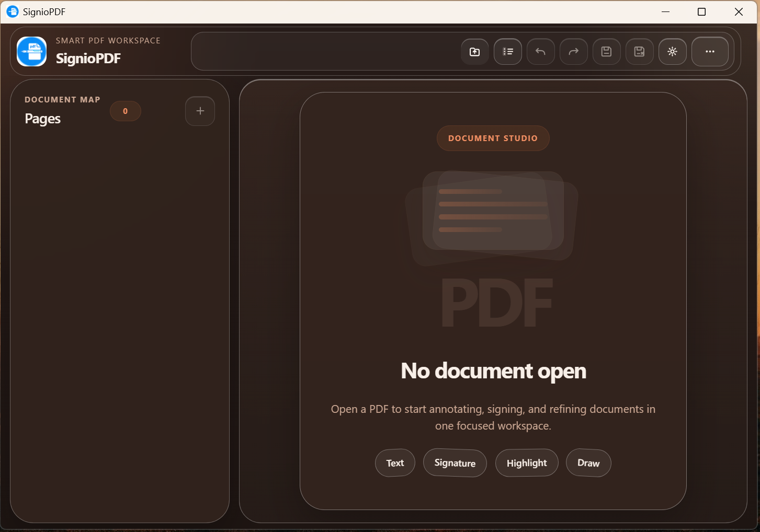Click the SignioPDF app icon in the titlebar
760x532 pixels.
coord(12,11)
